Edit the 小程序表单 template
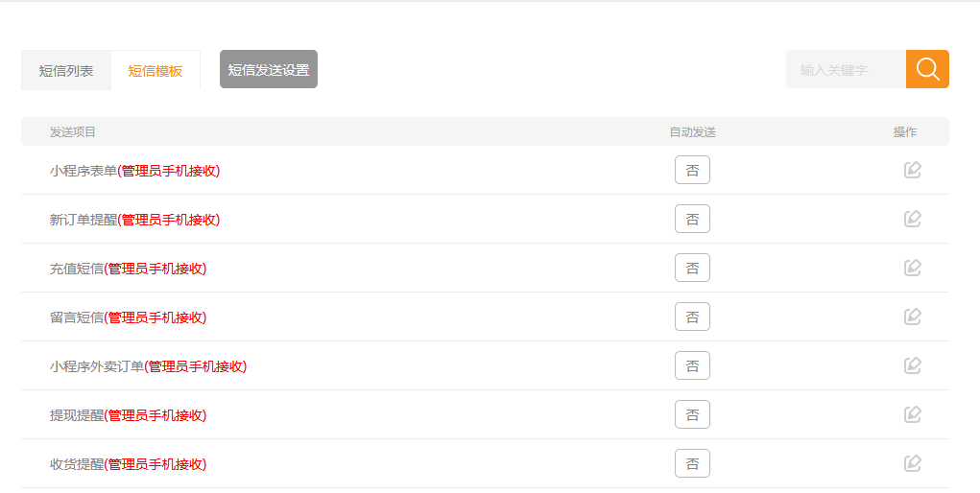The height and width of the screenshot is (493, 980). tap(913, 170)
